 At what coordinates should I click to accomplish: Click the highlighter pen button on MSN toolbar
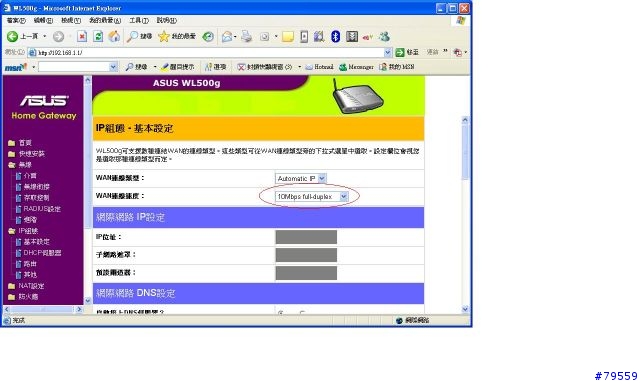pos(178,67)
